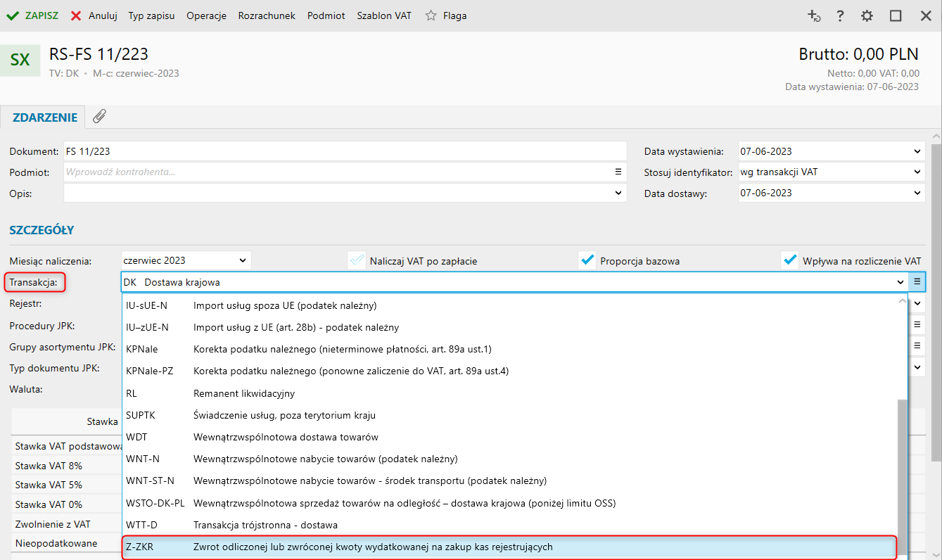This screenshot has height=560, width=942.
Task: Click scroll-up arrow of dropdown list
Action: tap(902, 300)
